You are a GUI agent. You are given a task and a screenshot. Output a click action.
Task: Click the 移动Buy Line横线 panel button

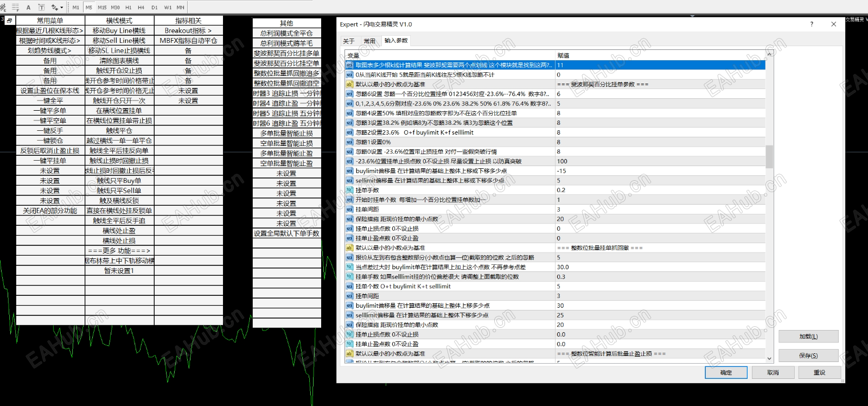coord(119,31)
